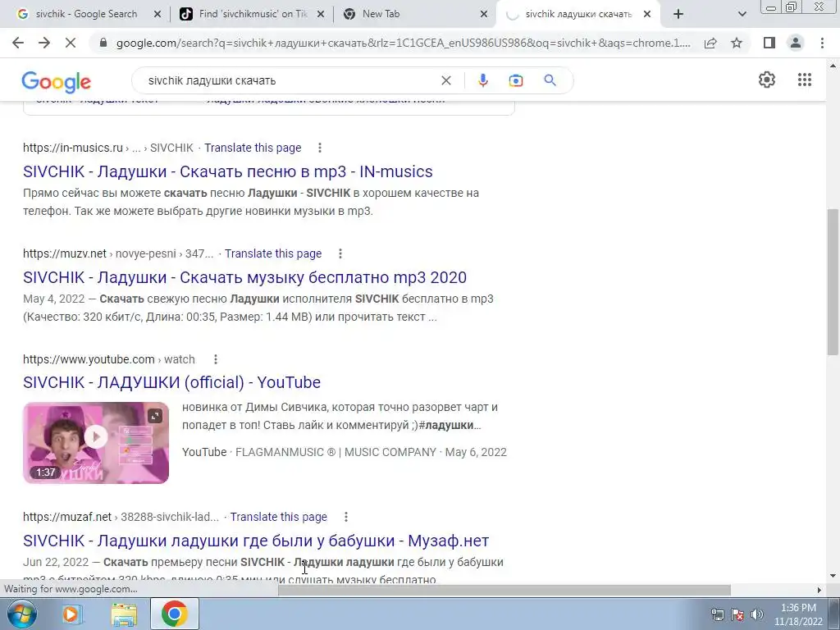The width and height of the screenshot is (840, 630).
Task: Open 'SIVCHIK - Ладушки - Скачать песню в mp3' result
Action: click(x=228, y=171)
